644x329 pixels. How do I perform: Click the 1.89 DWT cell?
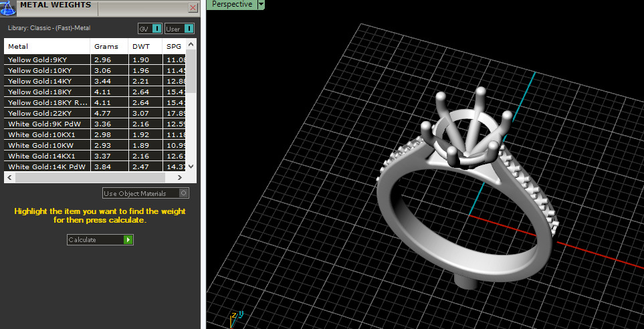tap(145, 145)
